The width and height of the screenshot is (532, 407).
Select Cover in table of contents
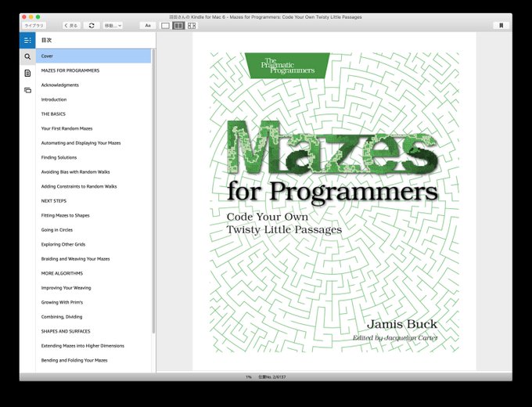tap(94, 56)
